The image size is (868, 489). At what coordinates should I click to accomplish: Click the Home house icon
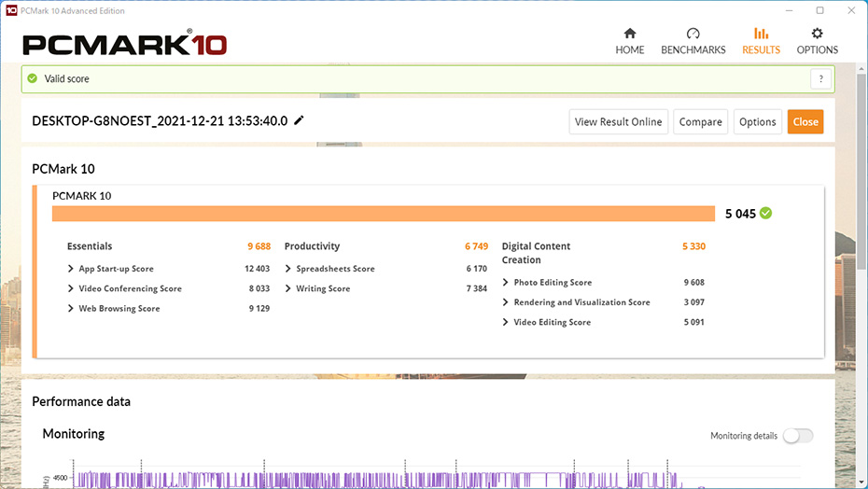629,34
